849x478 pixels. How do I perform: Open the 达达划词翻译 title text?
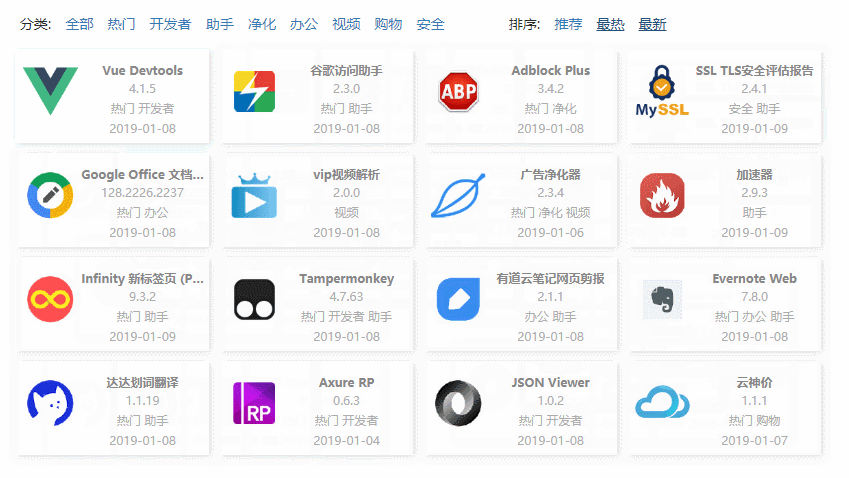142,382
